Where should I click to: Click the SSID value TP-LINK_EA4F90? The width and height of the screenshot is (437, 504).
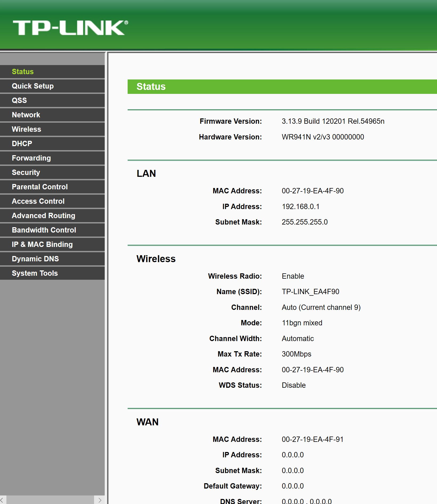[310, 292]
